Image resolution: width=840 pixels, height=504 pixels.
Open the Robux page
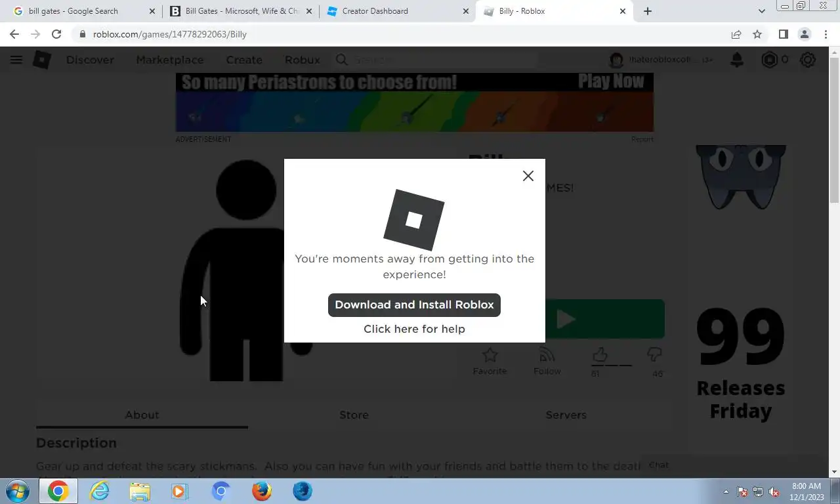303,60
